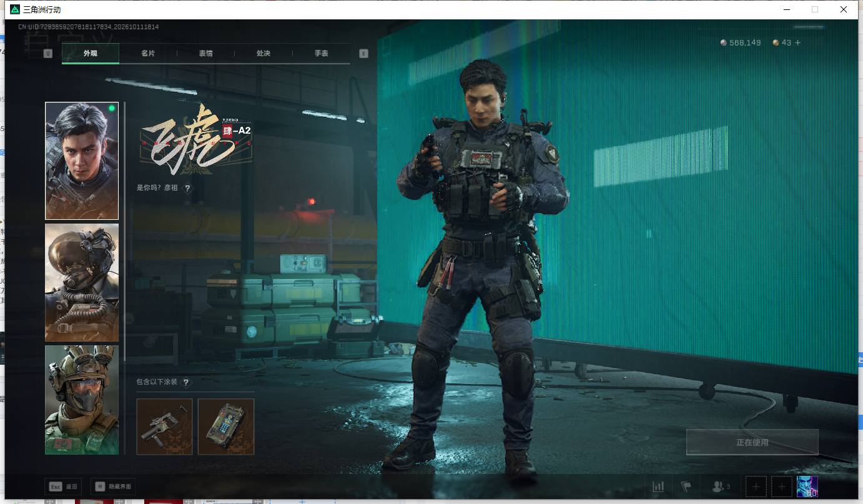Open help icon beside 是你吗？彦祖
863x504 pixels.
(187, 188)
